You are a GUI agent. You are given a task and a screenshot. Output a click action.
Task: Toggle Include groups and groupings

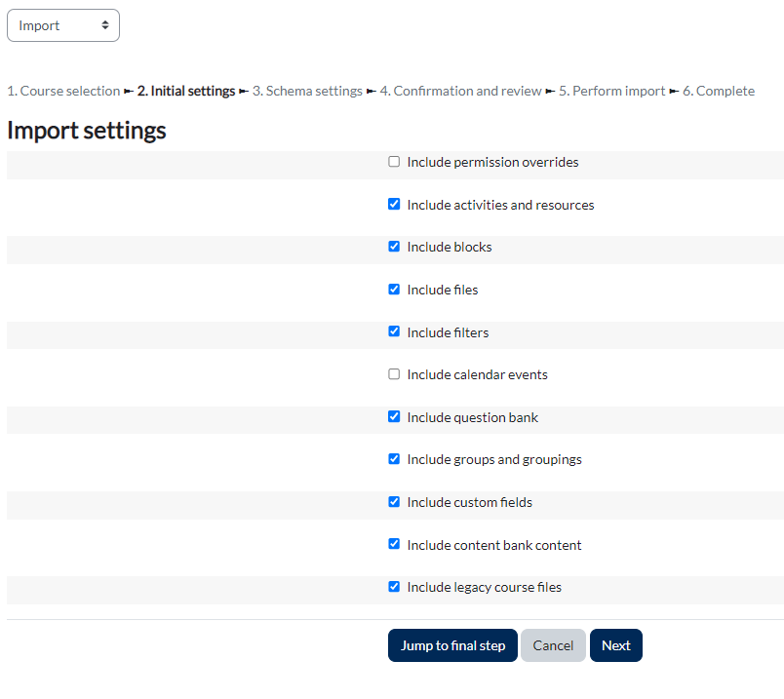click(x=394, y=459)
